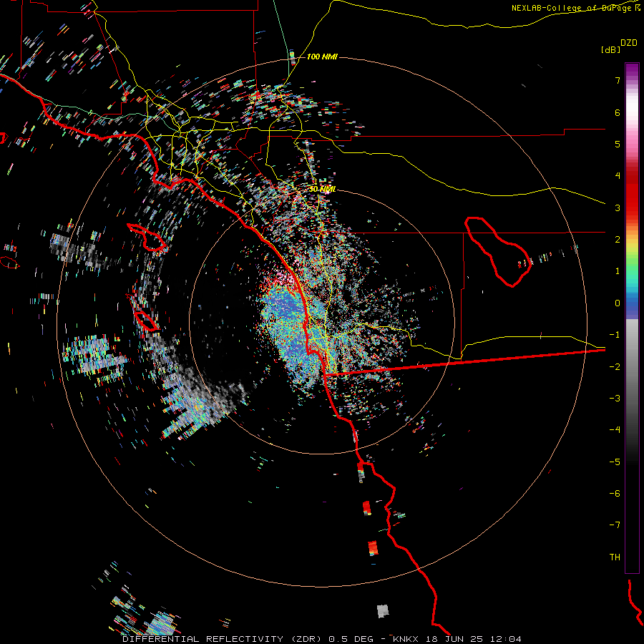This screenshot has height=644, width=644.
Task: Click the ZDR color scale bar
Action: tap(632, 318)
